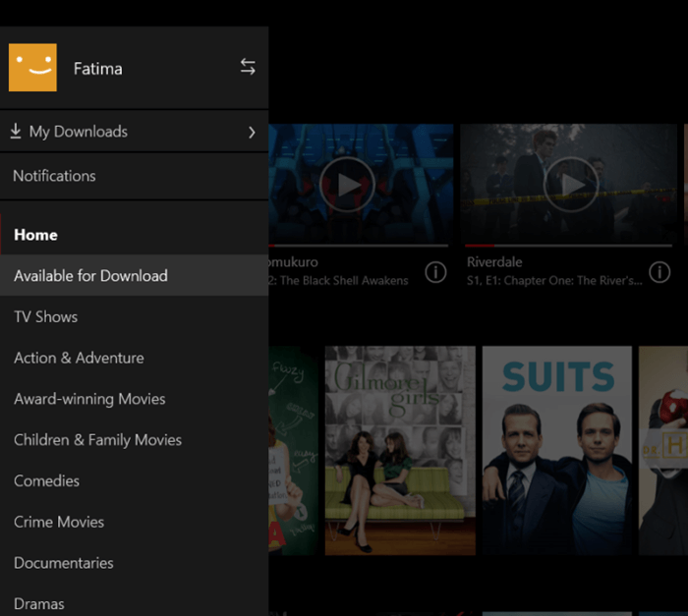The height and width of the screenshot is (616, 688).
Task: Open Notifications
Action: coord(134,176)
